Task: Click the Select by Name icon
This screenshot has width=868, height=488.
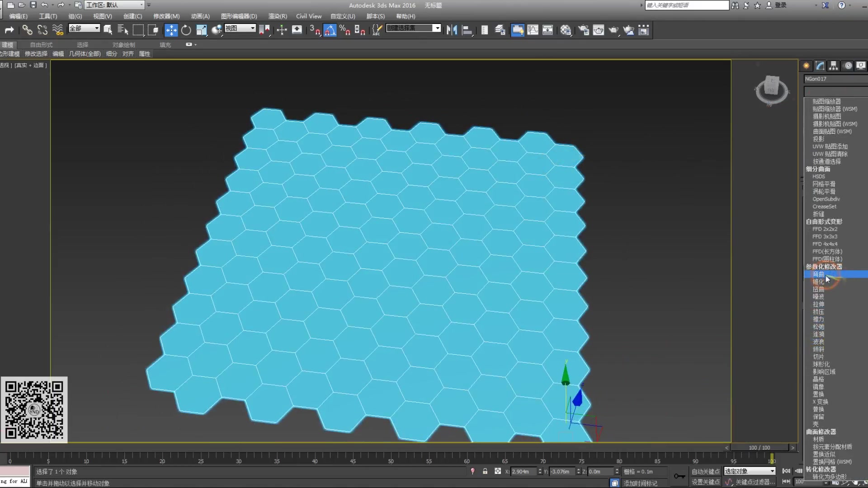Action: [123, 30]
